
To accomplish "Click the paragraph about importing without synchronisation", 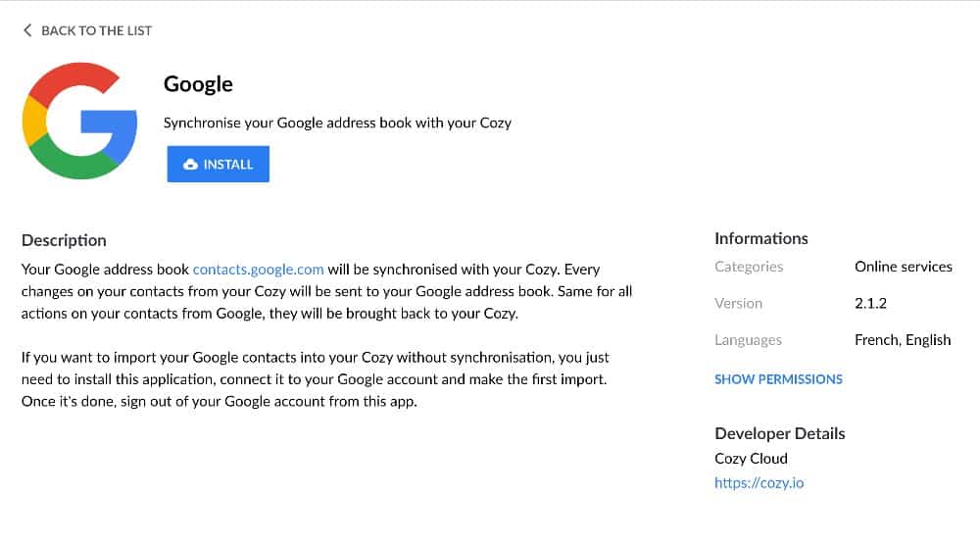I will click(315, 379).
